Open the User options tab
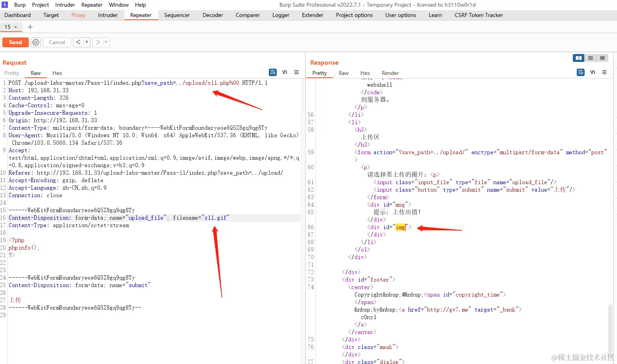 (401, 15)
